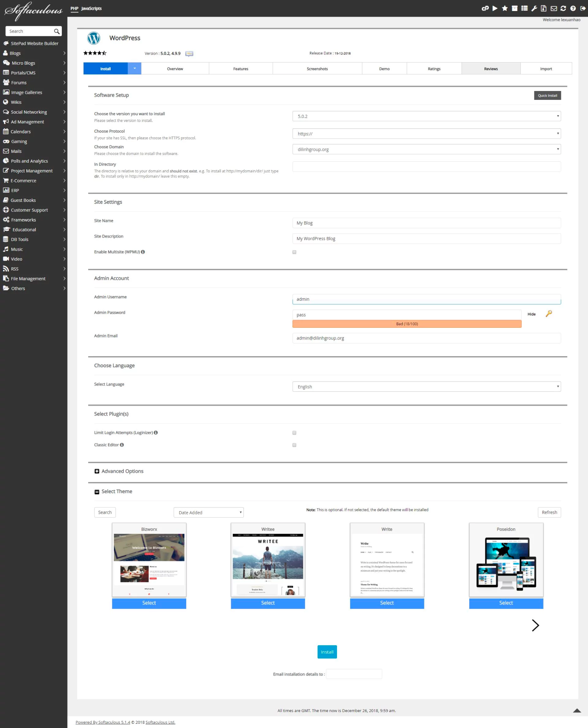588x728 pixels.
Task: Click the theme Search button
Action: (x=105, y=512)
